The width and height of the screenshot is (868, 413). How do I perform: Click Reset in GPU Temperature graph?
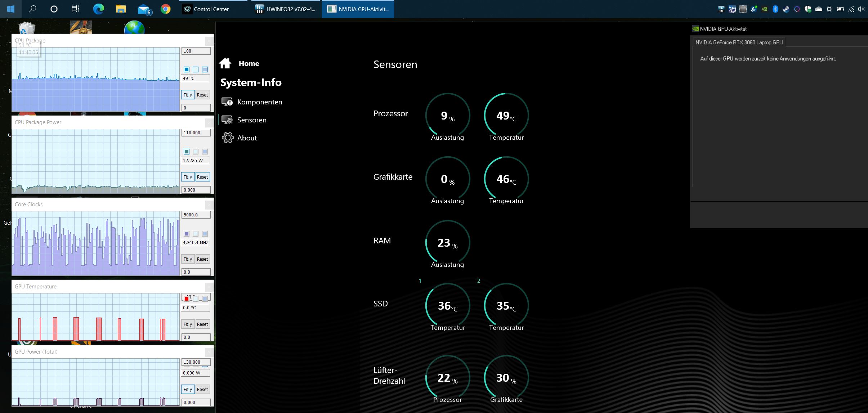[x=202, y=324]
